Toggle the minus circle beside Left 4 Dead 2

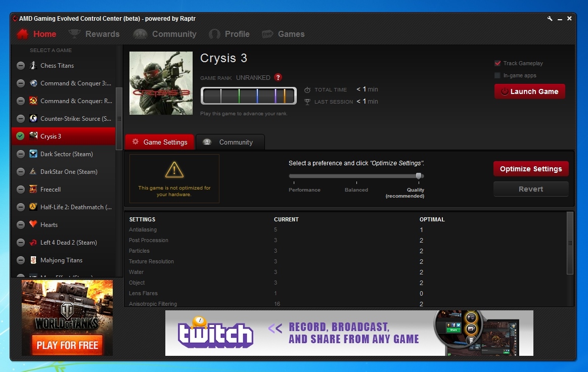[x=21, y=242]
